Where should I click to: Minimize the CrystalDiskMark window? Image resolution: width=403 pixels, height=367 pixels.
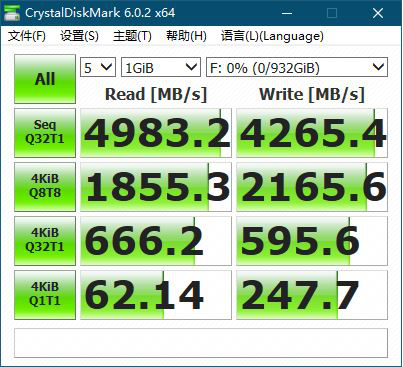coord(287,13)
